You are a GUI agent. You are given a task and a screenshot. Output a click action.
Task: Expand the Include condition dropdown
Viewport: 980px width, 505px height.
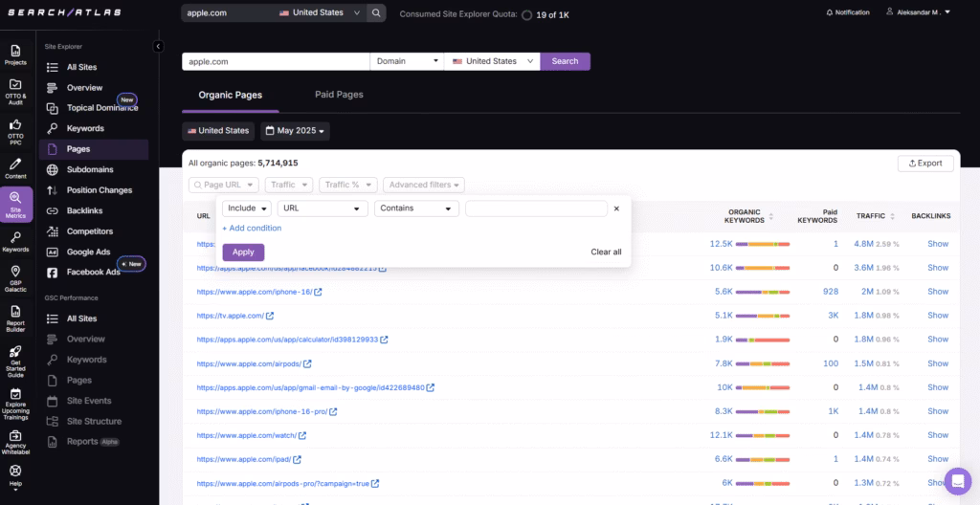click(247, 209)
